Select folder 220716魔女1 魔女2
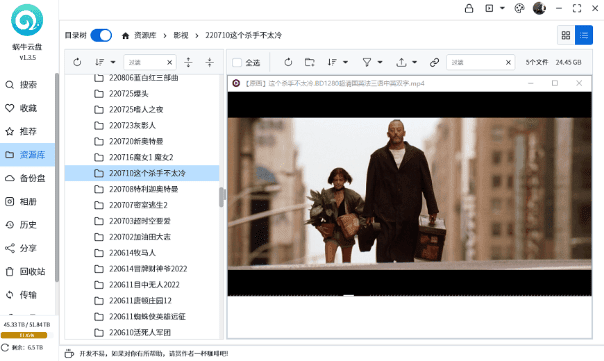Image resolution: width=604 pixels, height=361 pixels. [142, 157]
